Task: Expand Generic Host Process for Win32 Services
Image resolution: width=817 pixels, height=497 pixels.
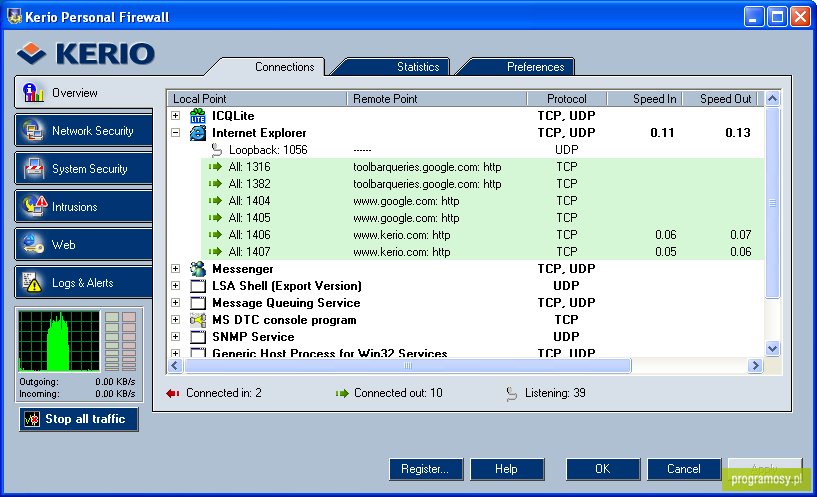Action: pyautogui.click(x=176, y=353)
